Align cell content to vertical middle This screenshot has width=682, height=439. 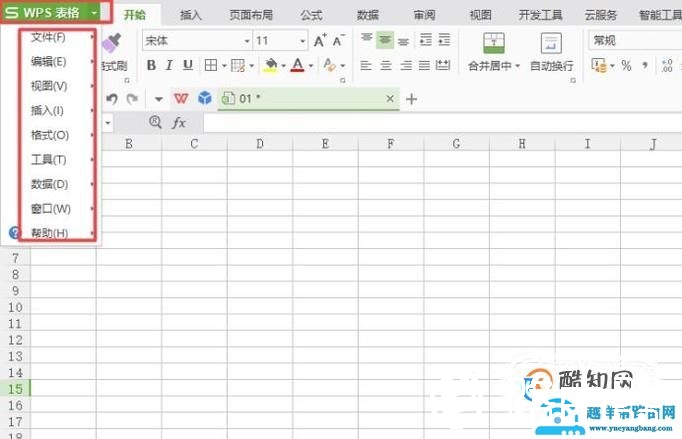385,40
